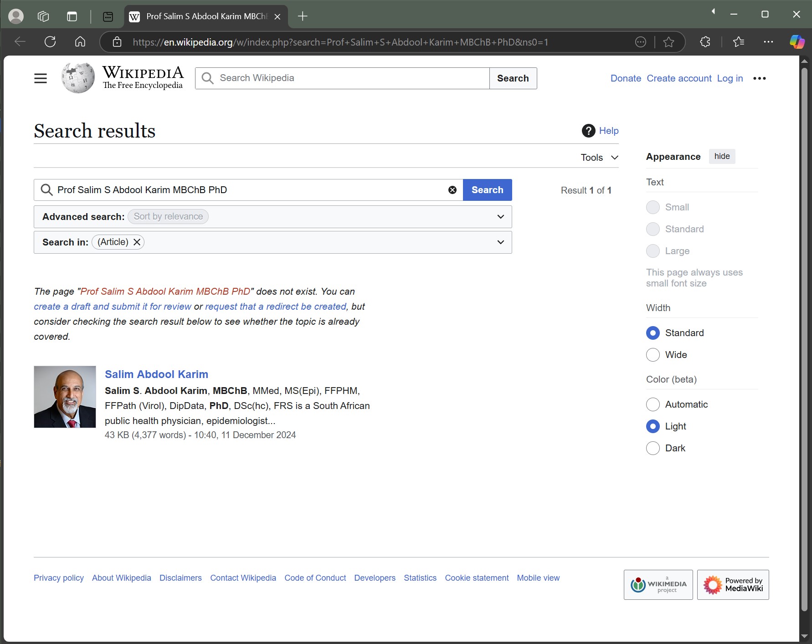Open Salim Abdool Karim portrait thumbnail
812x644 pixels.
[x=65, y=397]
